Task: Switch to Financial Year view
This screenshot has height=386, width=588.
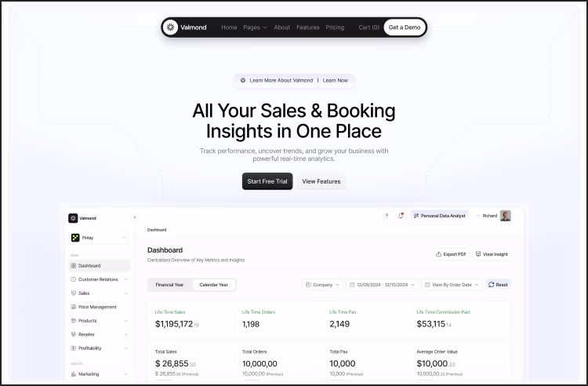Action: coord(169,285)
